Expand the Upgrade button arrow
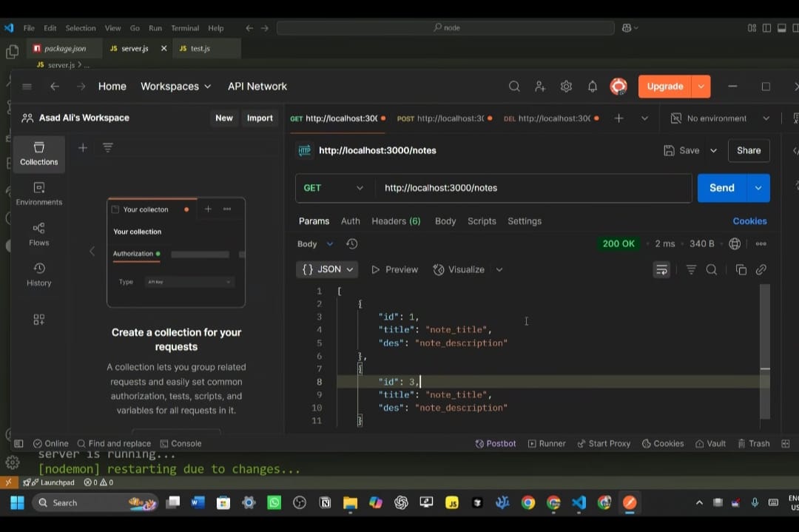799x532 pixels. 701,87
